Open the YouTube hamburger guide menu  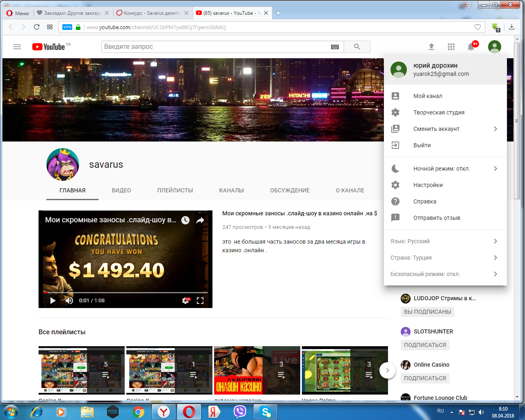(17, 47)
